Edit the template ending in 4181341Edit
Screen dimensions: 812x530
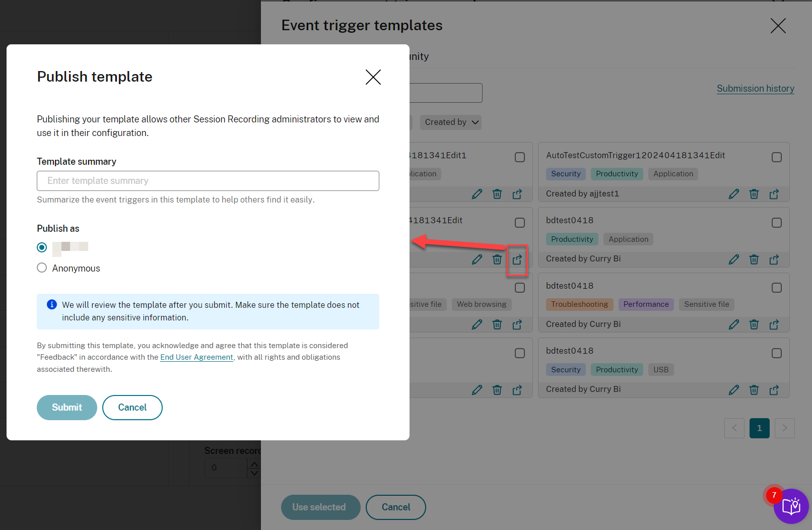pyautogui.click(x=477, y=259)
